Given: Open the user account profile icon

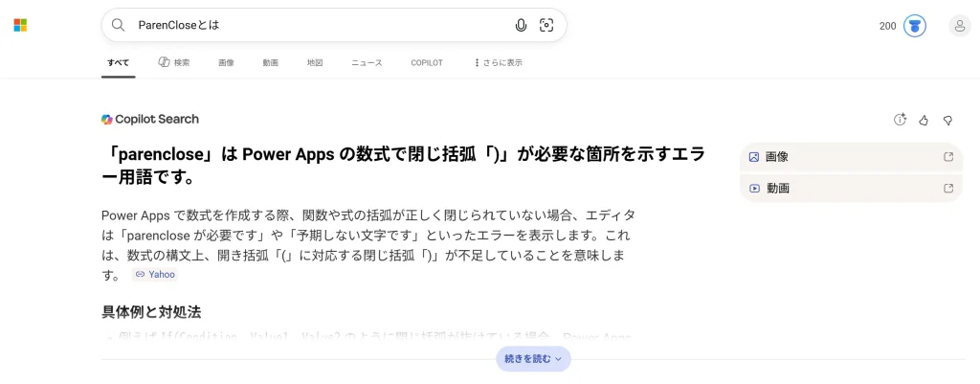Looking at the screenshot, I should [959, 26].
